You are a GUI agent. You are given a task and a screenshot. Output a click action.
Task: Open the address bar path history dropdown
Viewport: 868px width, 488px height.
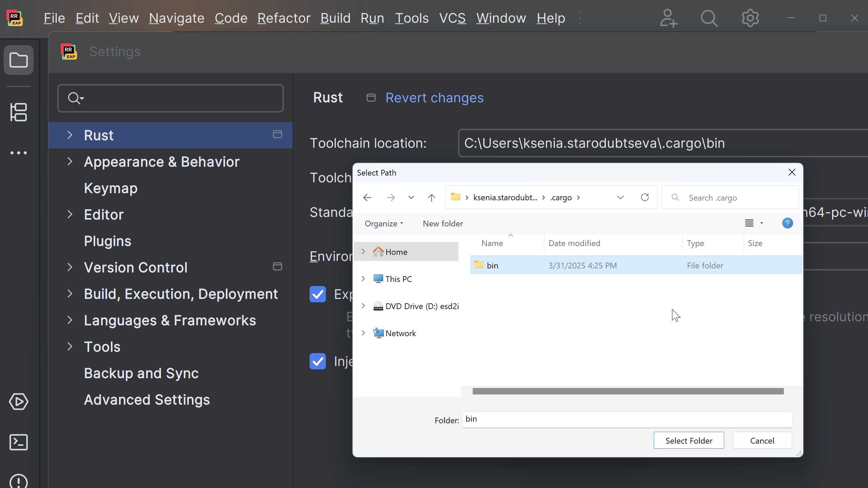tap(620, 197)
